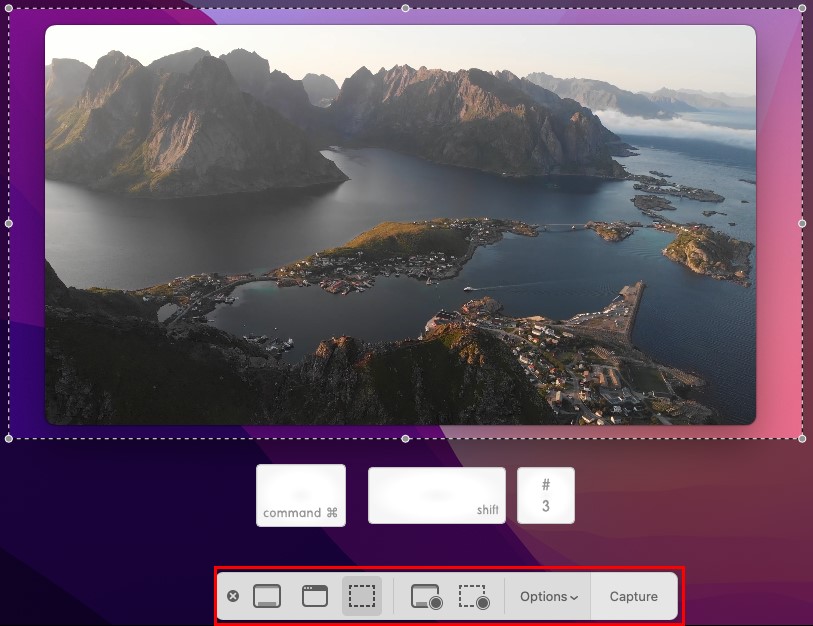This screenshot has width=813, height=626.
Task: Click the right-middle selection edge handle
Action: [802, 224]
